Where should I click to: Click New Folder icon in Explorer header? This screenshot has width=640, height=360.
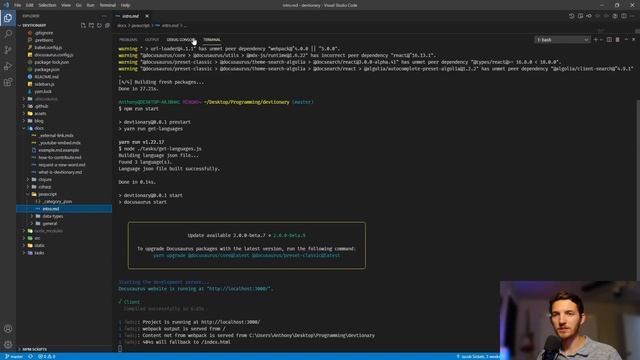91,25
